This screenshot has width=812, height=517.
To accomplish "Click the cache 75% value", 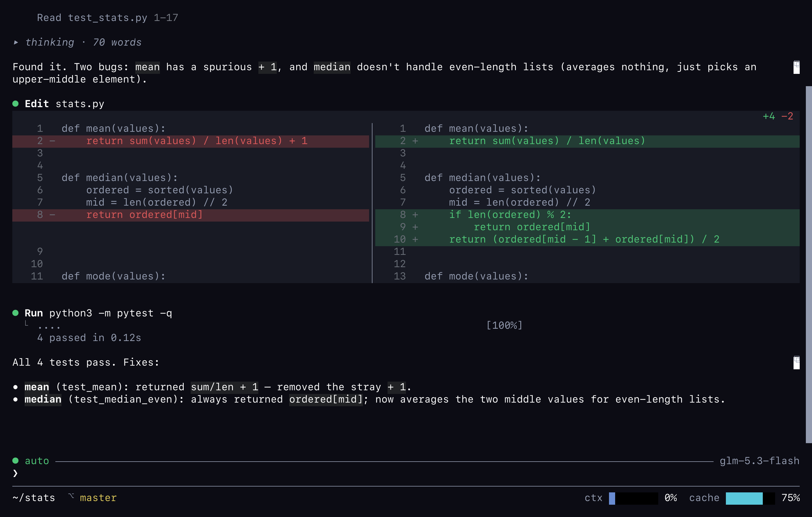I will (x=790, y=498).
